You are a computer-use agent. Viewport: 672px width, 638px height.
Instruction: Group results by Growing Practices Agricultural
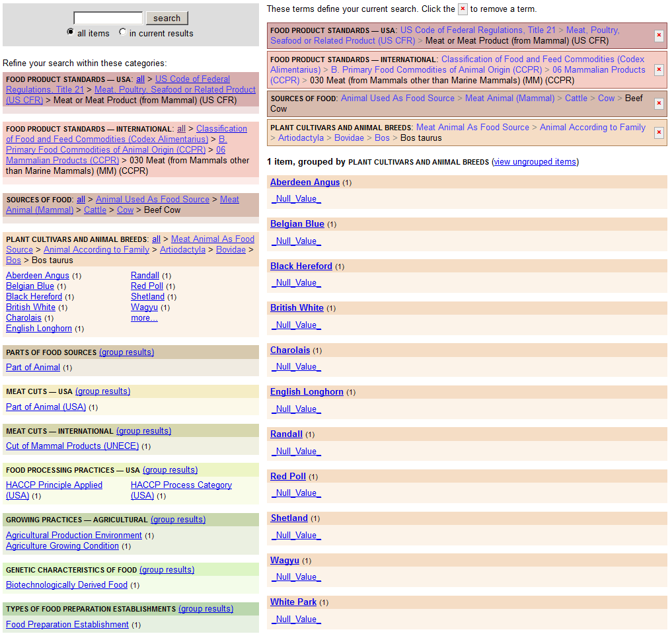tap(178, 520)
